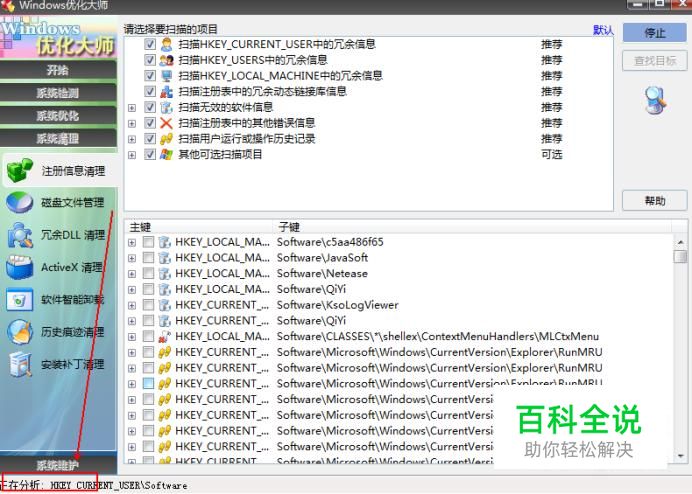692x494 pixels.
Task: Uncheck 扫描HKEY_LOCAL_MACHINE中的冗余信息
Action: coord(150,76)
